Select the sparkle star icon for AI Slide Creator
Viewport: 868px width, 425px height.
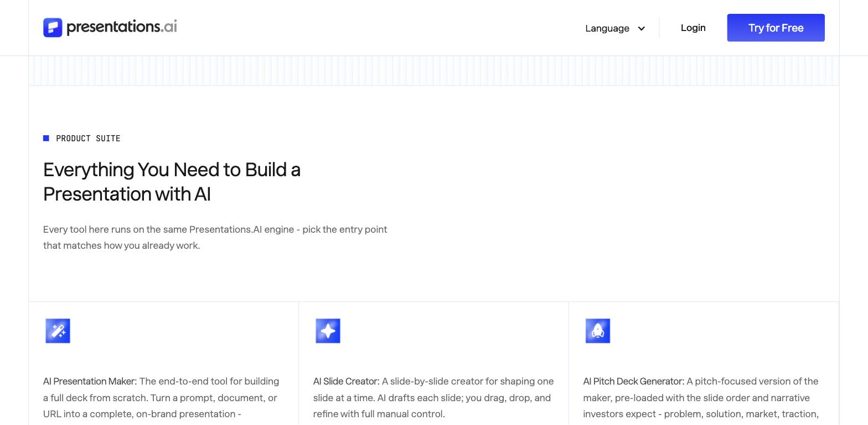pyautogui.click(x=328, y=331)
